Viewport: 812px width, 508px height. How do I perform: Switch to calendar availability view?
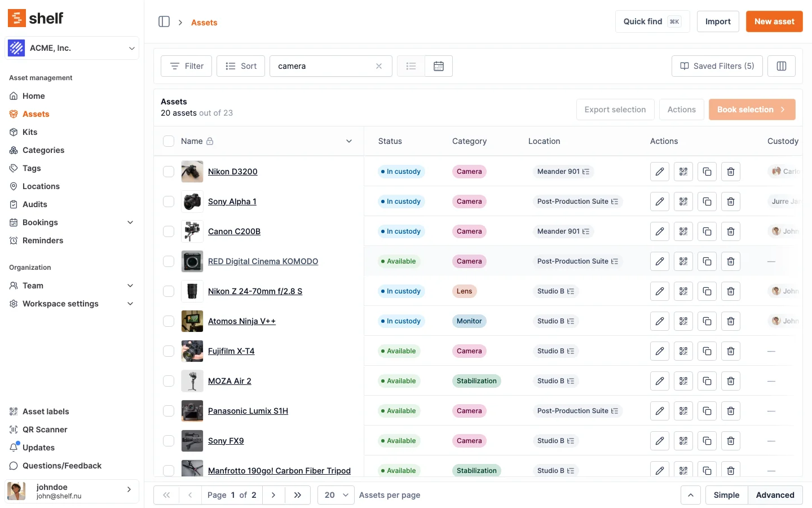[x=438, y=66]
